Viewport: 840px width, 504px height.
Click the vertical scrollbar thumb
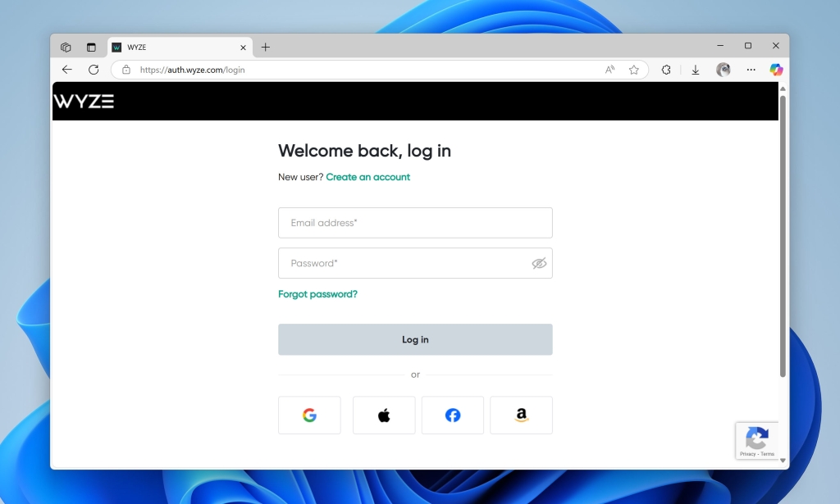point(783,236)
